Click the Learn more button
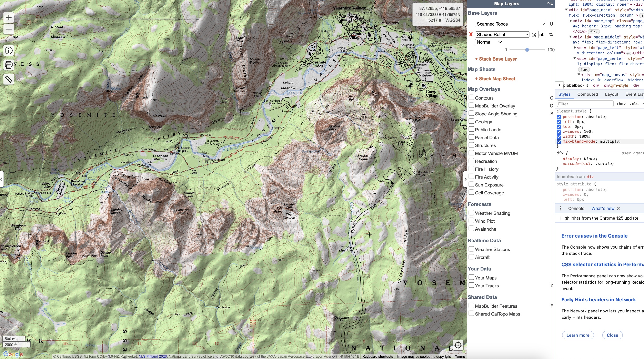Image resolution: width=644 pixels, height=359 pixels. (578, 335)
